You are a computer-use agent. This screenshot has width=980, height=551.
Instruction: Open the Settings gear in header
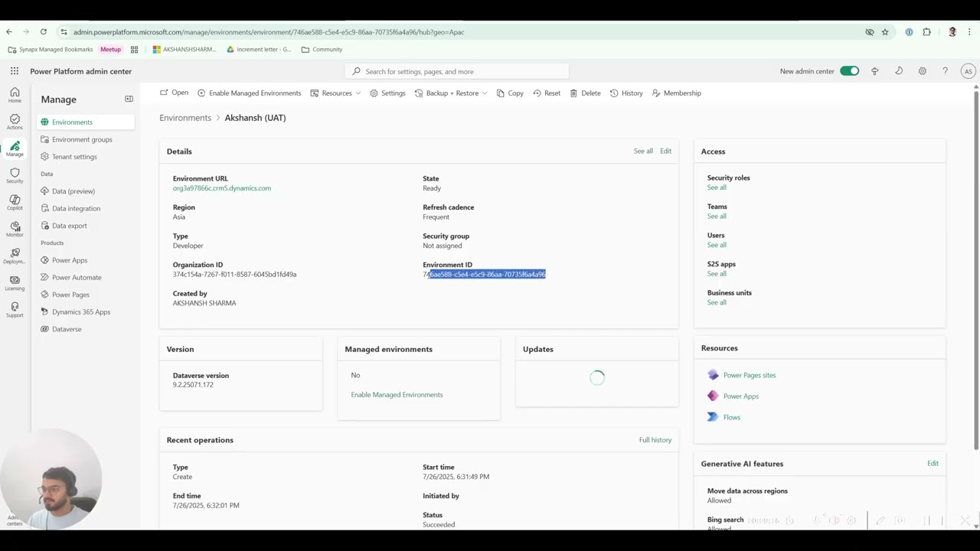pos(923,71)
